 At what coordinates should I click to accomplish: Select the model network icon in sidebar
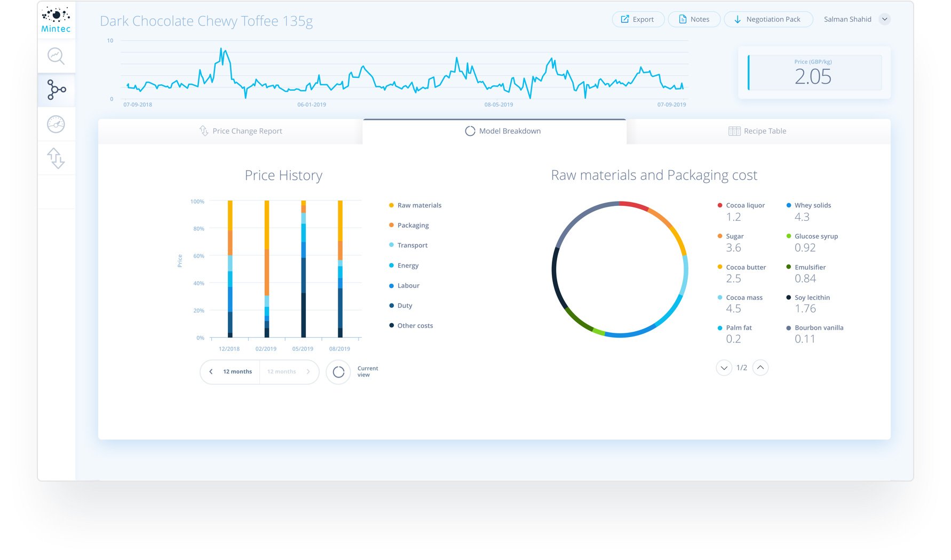56,90
